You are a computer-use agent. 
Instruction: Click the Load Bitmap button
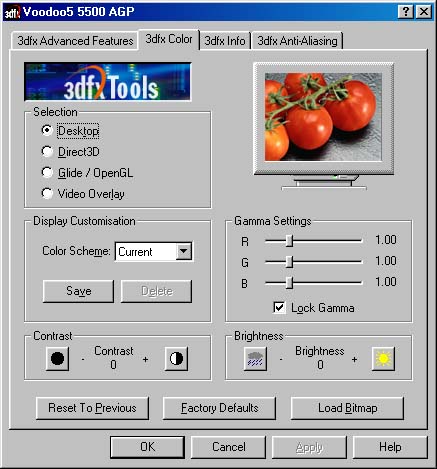click(347, 408)
